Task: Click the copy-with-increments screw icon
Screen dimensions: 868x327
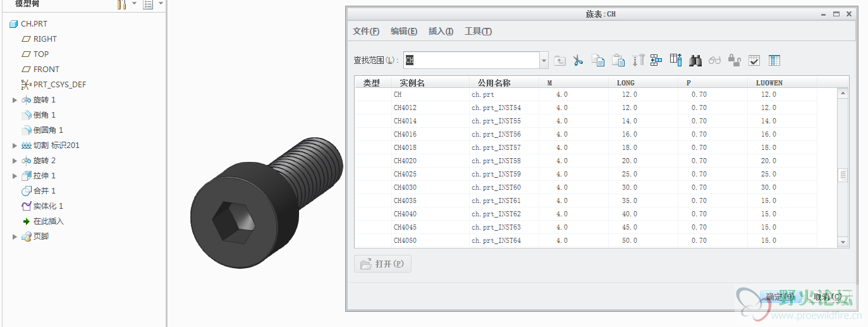Action: coord(638,60)
